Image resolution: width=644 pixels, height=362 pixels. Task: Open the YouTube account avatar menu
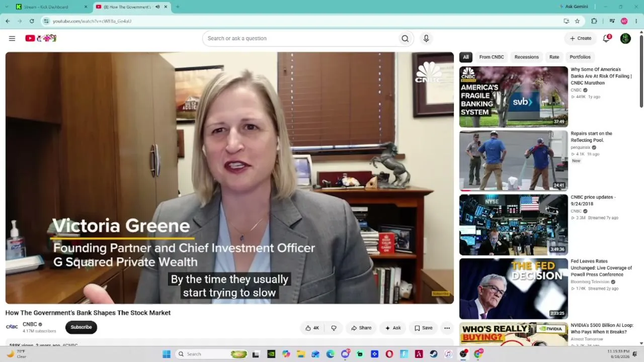625,38
